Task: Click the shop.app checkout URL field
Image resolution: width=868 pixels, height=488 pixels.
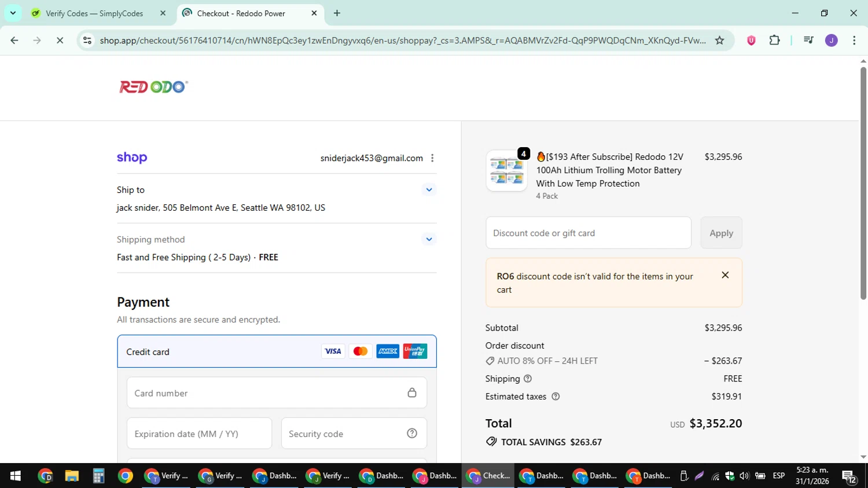Action: tap(402, 41)
